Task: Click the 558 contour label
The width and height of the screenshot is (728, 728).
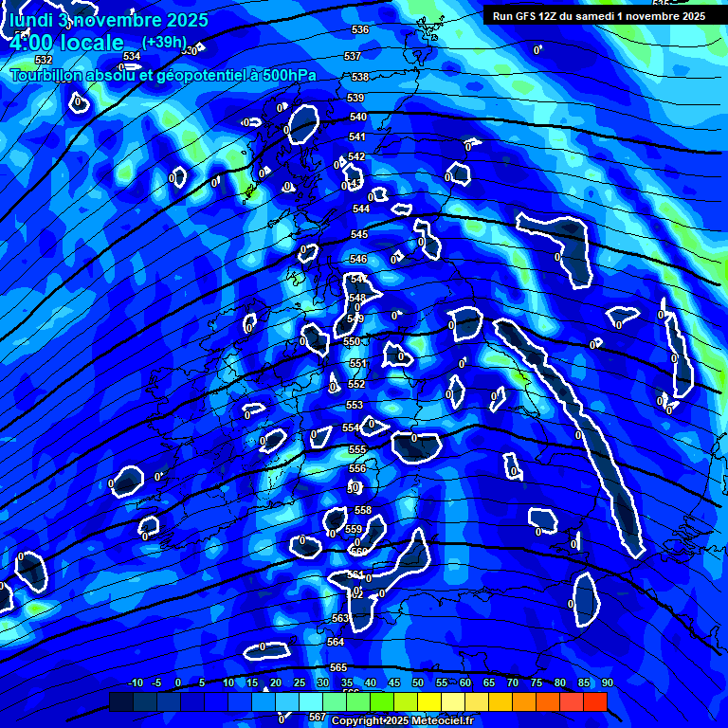Action: 363,511
